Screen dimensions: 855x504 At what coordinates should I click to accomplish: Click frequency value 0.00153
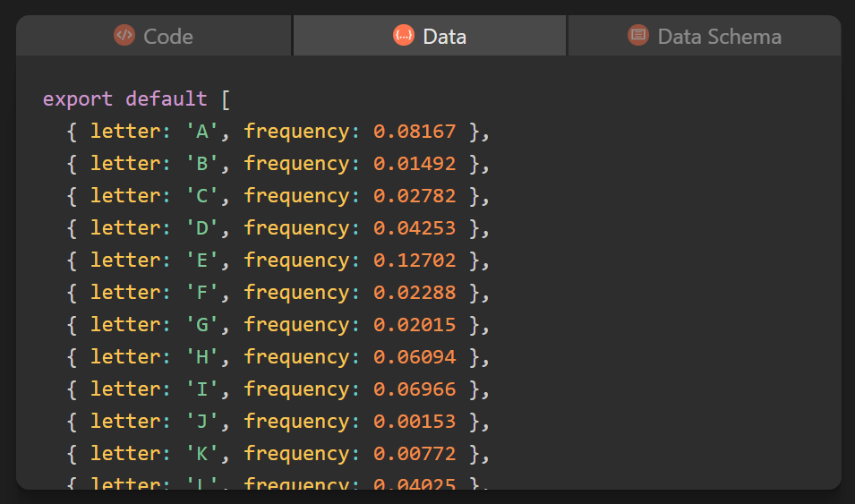pyautogui.click(x=415, y=421)
